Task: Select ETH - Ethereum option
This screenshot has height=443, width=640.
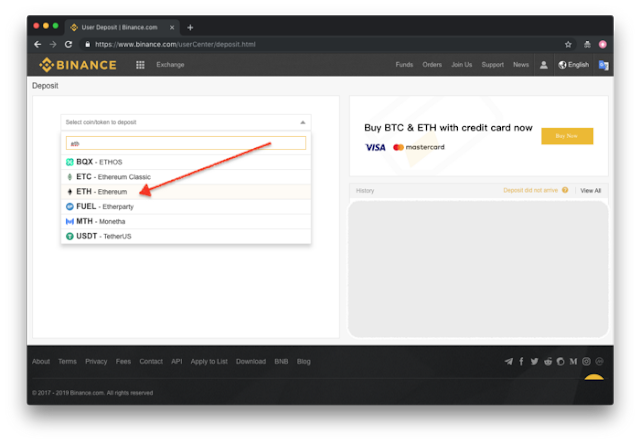Action: coord(186,192)
